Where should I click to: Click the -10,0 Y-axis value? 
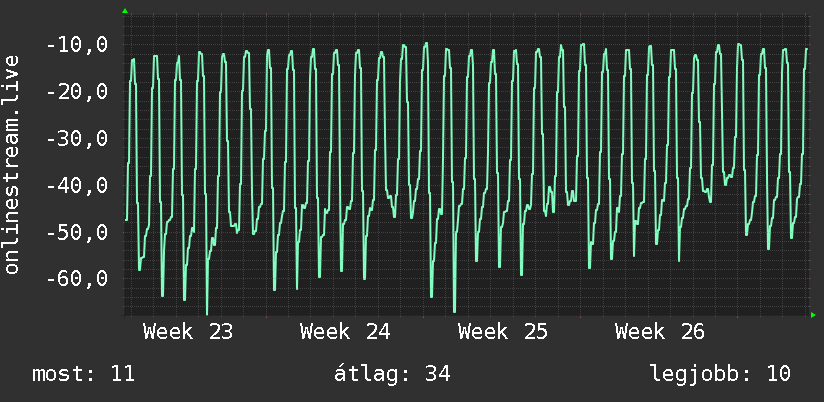(77, 45)
